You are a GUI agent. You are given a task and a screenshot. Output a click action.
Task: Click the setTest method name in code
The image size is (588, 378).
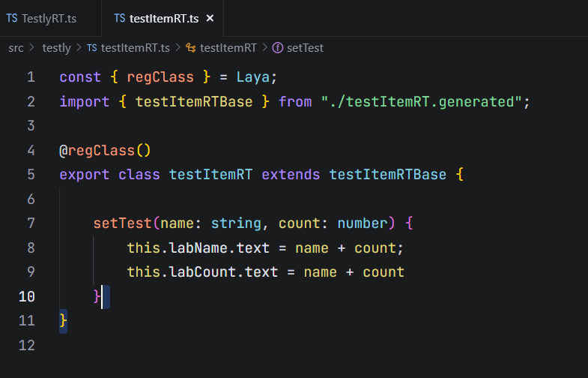point(122,223)
